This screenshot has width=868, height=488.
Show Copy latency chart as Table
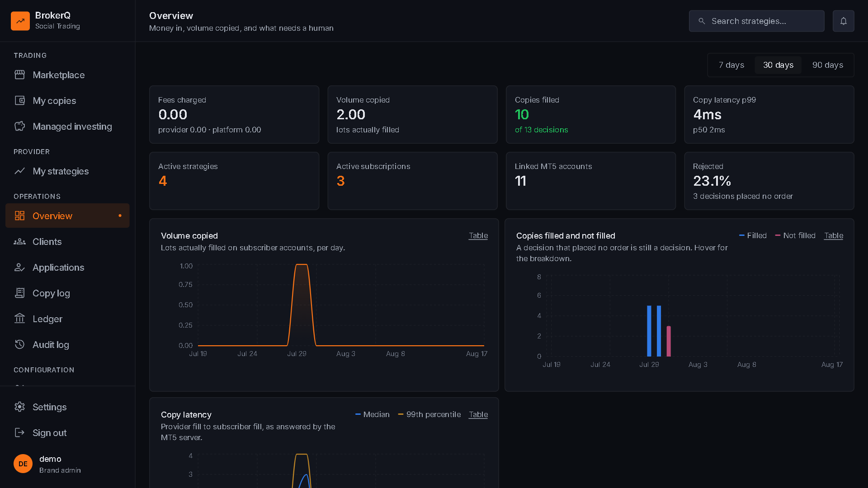tap(478, 414)
